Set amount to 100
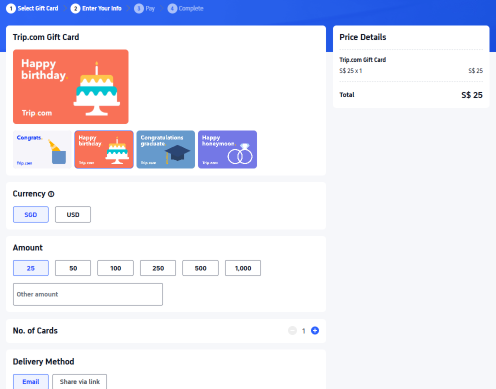 pyautogui.click(x=115, y=268)
